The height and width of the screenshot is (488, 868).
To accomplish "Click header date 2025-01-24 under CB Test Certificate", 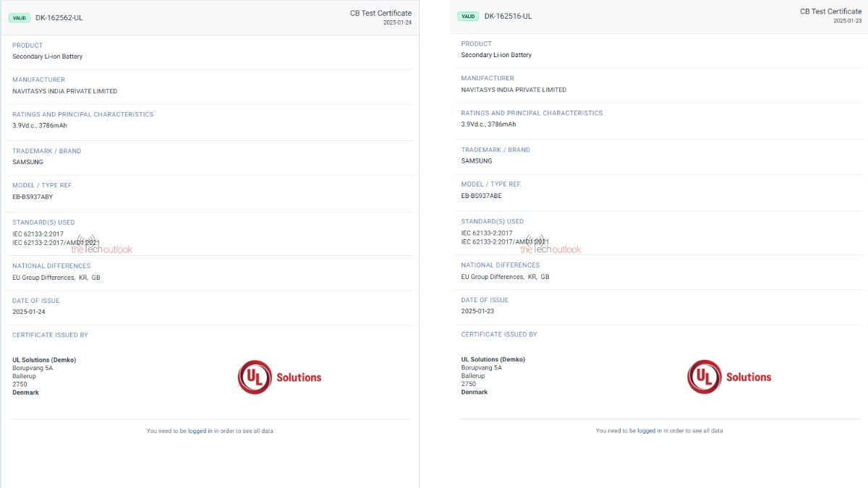I will coord(397,22).
